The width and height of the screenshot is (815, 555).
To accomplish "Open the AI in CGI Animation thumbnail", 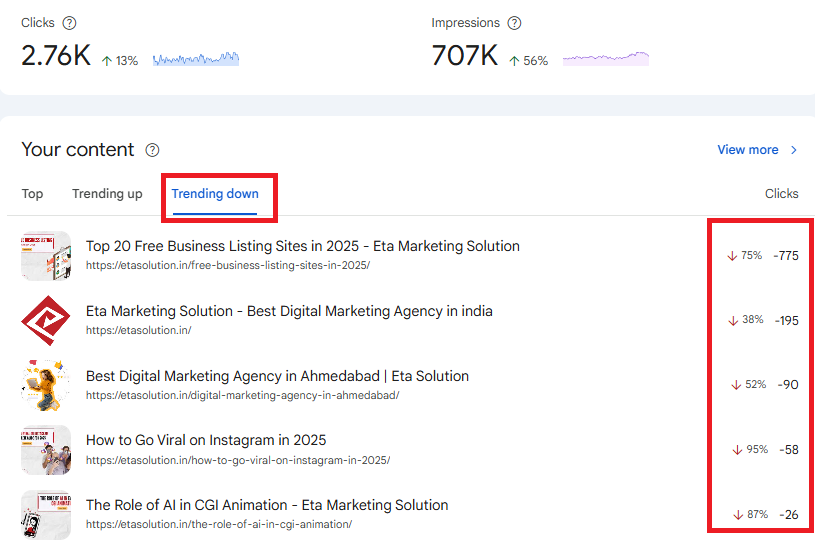I will point(46,515).
